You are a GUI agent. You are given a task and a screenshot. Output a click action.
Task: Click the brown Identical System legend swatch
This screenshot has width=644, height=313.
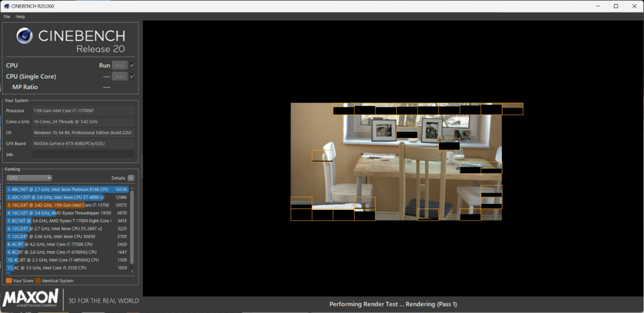[38, 280]
